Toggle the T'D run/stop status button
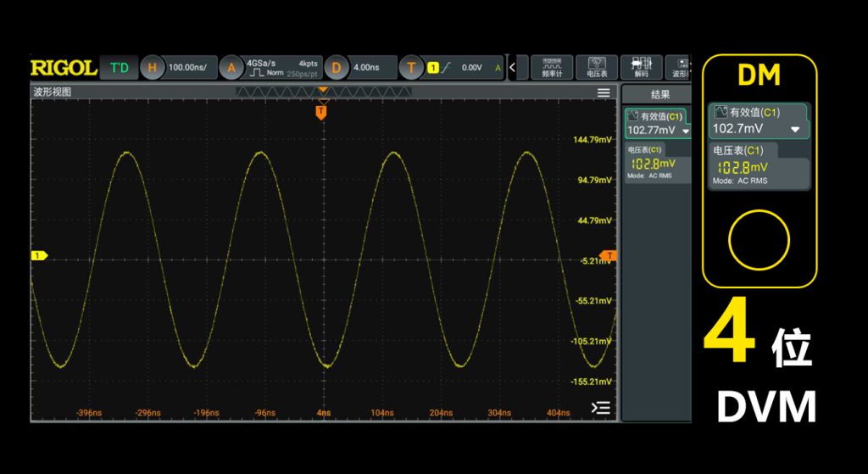868x474 pixels. tap(119, 67)
